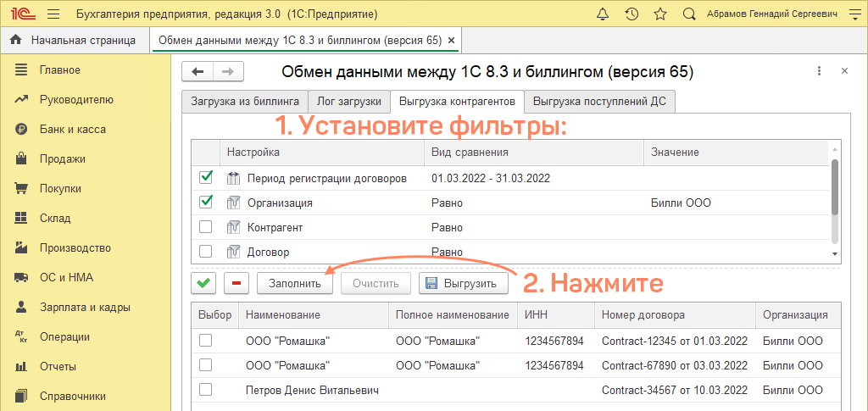This screenshot has height=411, width=868.
Task: Edit period 01.03.2022 - 31.03.2022 value
Action: click(x=491, y=178)
